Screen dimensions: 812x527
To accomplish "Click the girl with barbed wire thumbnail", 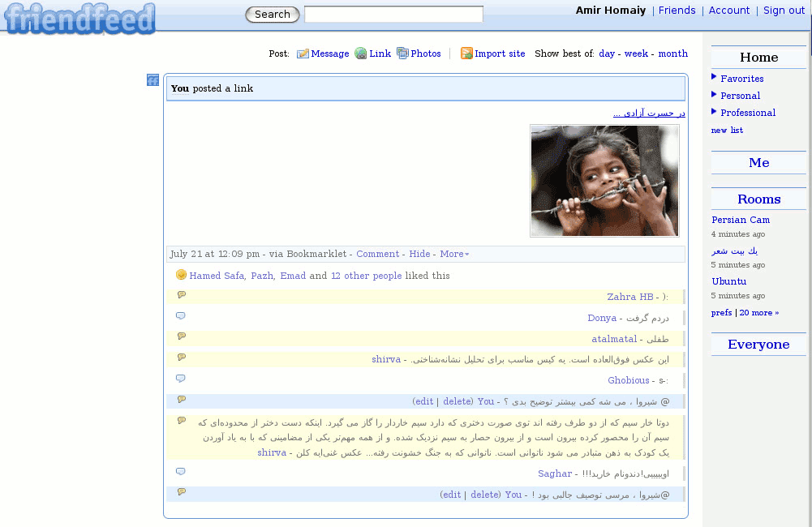I will pyautogui.click(x=604, y=181).
